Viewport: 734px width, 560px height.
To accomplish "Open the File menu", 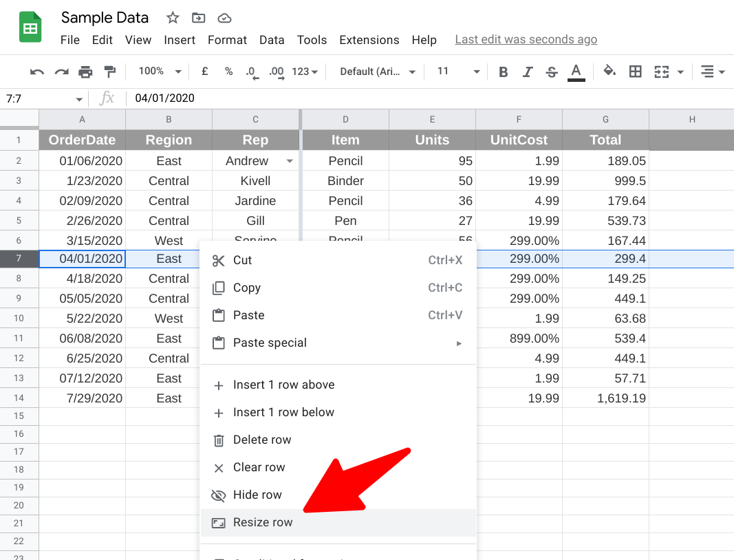I will 69,41.
